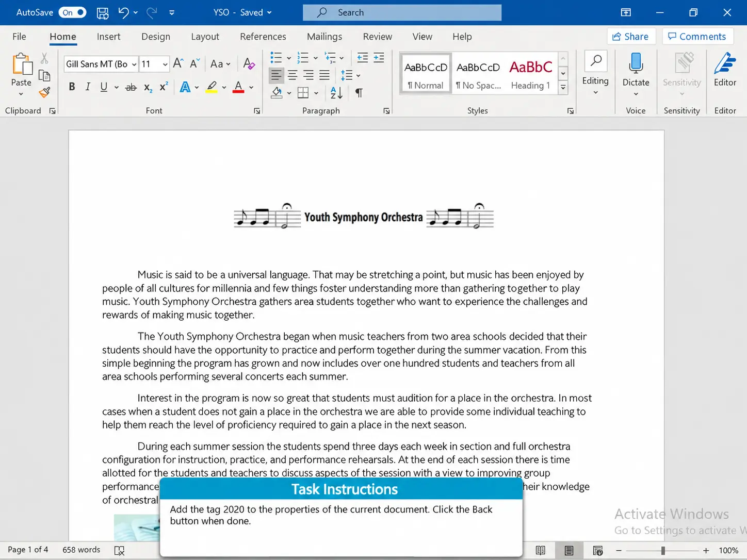Click the Share button
This screenshot has width=747, height=560.
click(631, 37)
